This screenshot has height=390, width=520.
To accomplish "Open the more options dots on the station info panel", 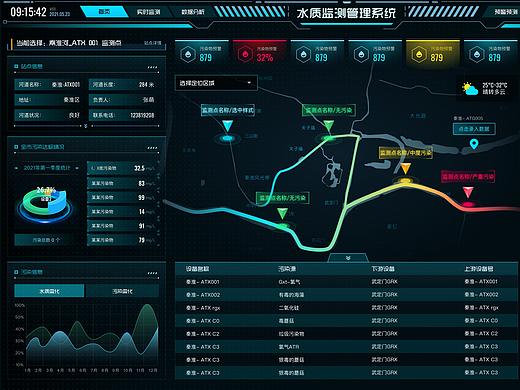I will click(152, 67).
